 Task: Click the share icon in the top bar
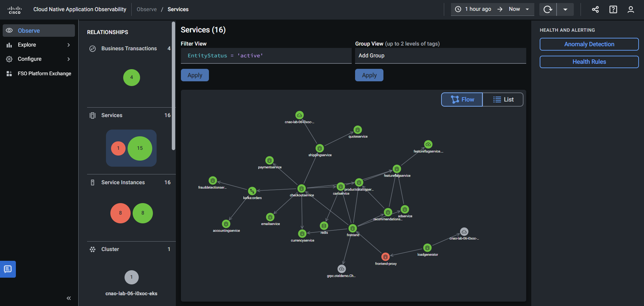(595, 9)
